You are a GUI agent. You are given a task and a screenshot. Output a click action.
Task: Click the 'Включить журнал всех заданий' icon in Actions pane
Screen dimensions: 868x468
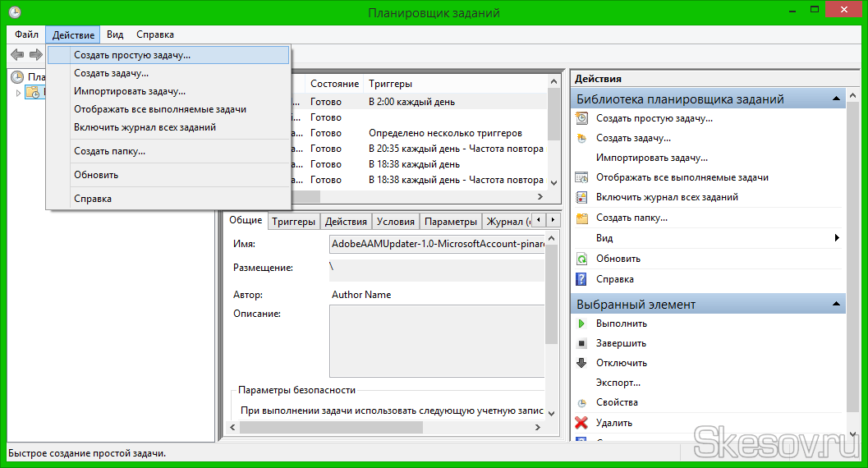pos(581,197)
